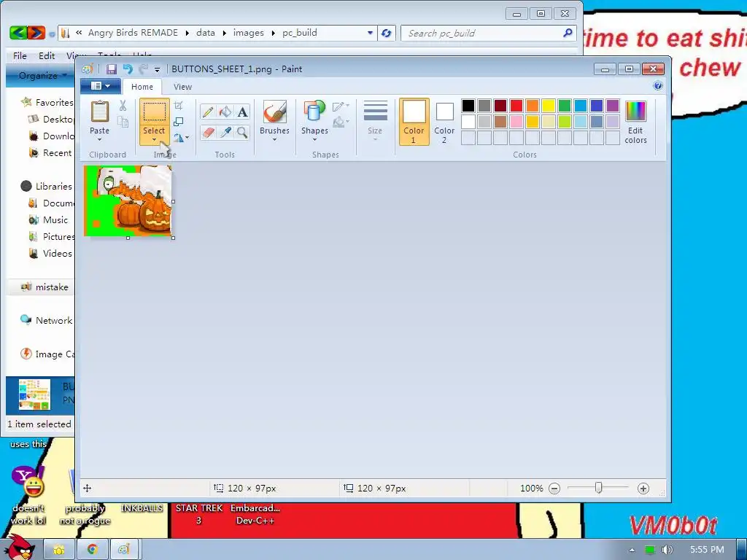Click the Explorer forward arrow button
Screen dimensions: 747x560
pyautogui.click(x=36, y=32)
